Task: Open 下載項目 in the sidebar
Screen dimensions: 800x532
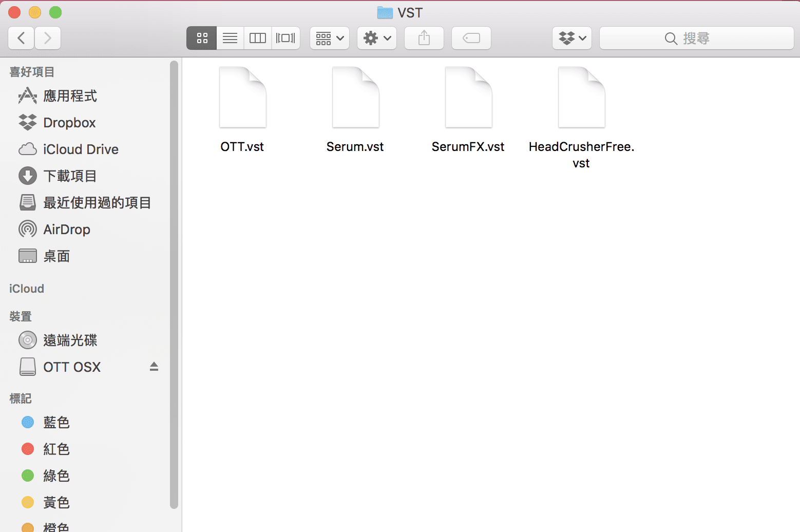Action: pos(70,176)
